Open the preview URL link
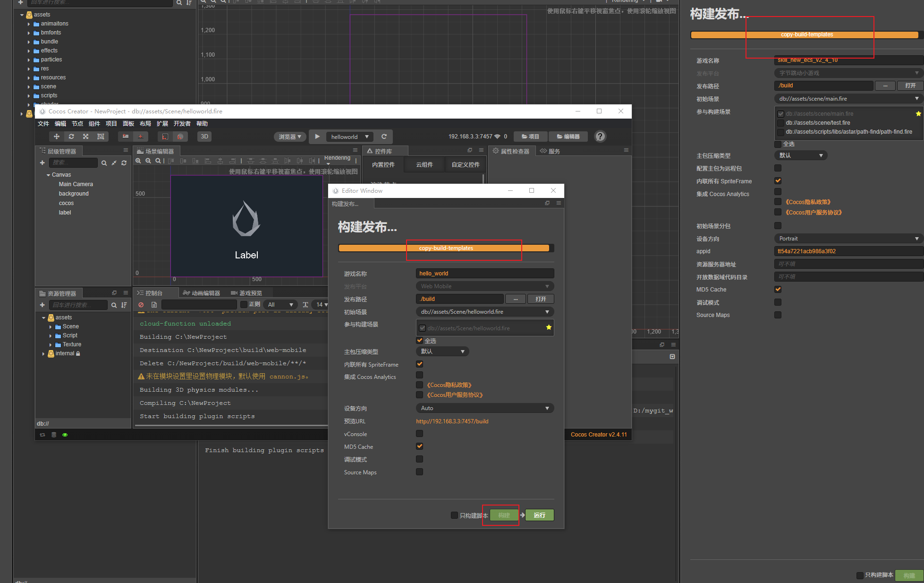This screenshot has width=924, height=583. tap(452, 421)
